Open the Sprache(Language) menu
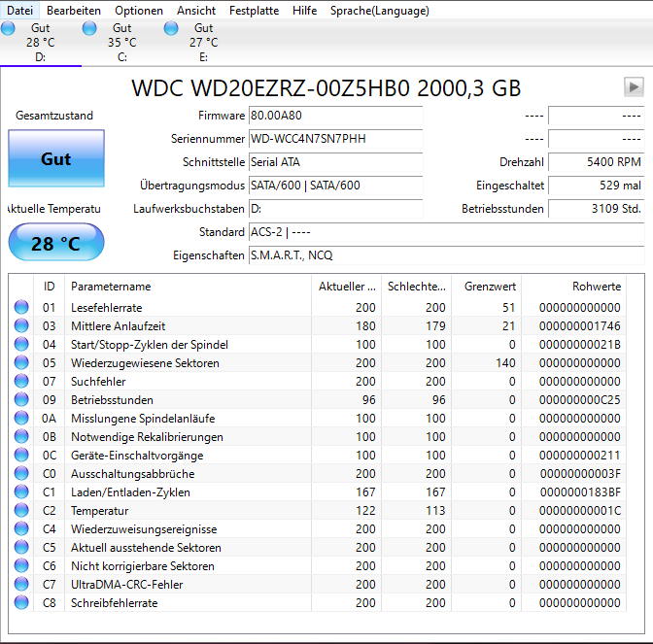653x644 pixels. (379, 11)
